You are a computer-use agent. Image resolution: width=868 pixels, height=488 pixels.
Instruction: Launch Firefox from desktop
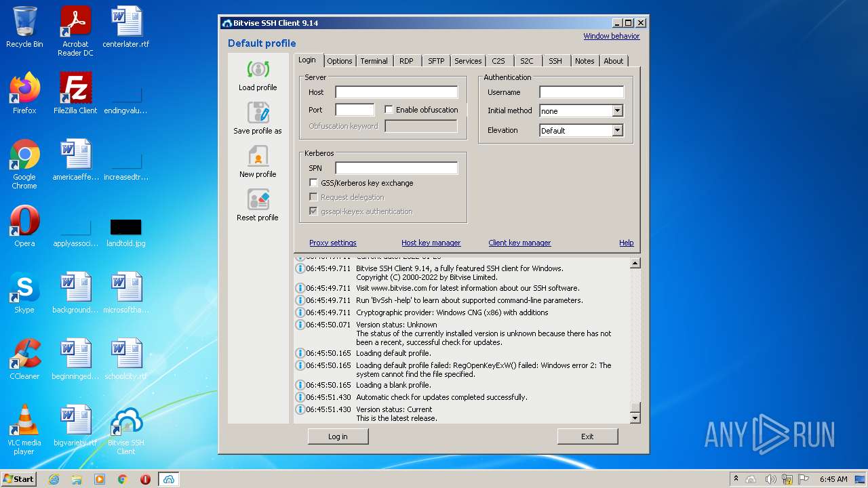pyautogui.click(x=24, y=93)
